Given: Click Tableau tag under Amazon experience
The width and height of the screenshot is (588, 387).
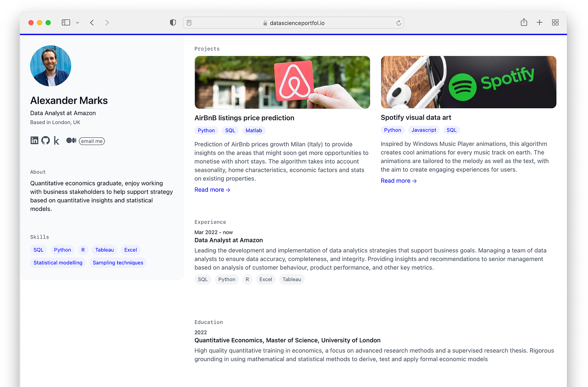Looking at the screenshot, I should (x=292, y=280).
